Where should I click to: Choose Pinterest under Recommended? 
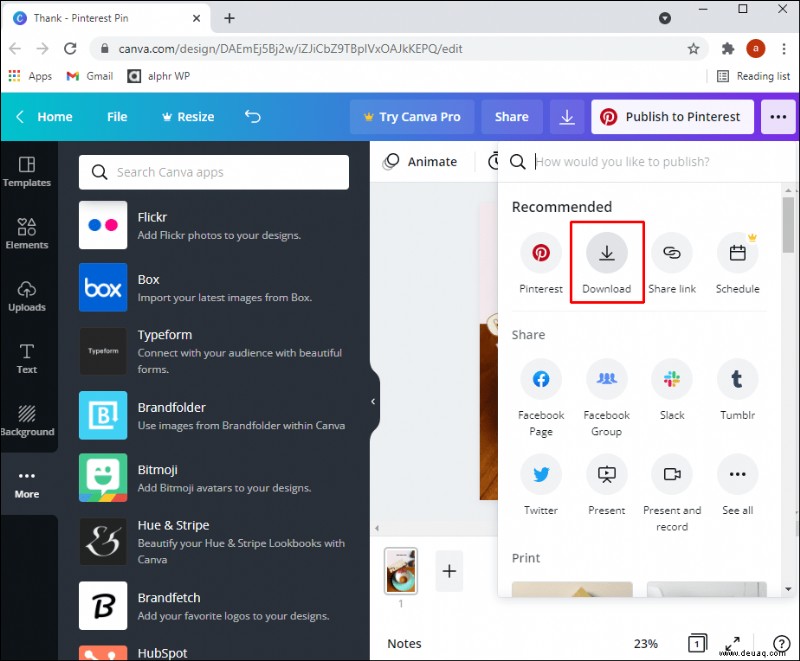click(x=541, y=263)
